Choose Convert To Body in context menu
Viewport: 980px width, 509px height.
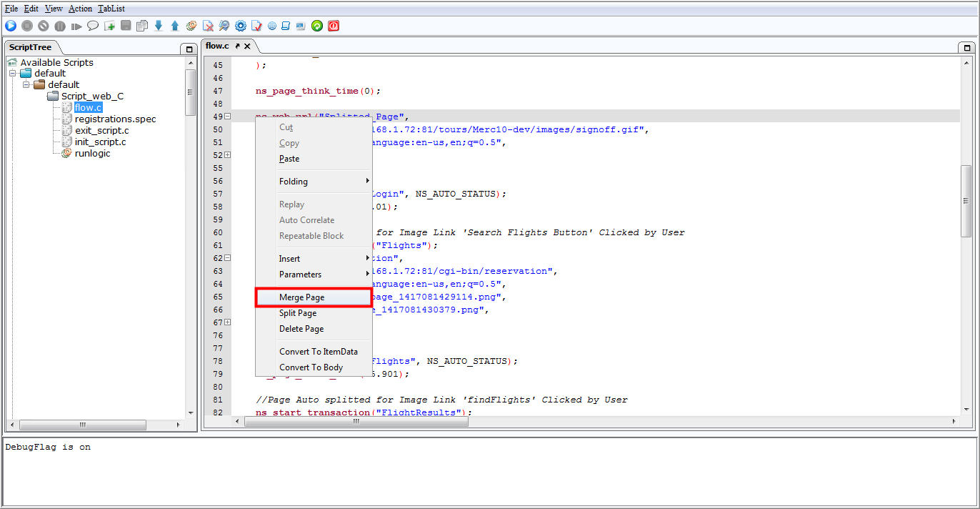(314, 367)
